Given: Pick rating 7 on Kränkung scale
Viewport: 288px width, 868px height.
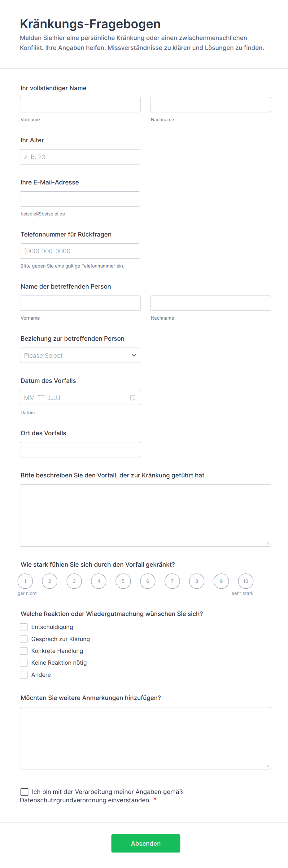Looking at the screenshot, I should (x=172, y=581).
